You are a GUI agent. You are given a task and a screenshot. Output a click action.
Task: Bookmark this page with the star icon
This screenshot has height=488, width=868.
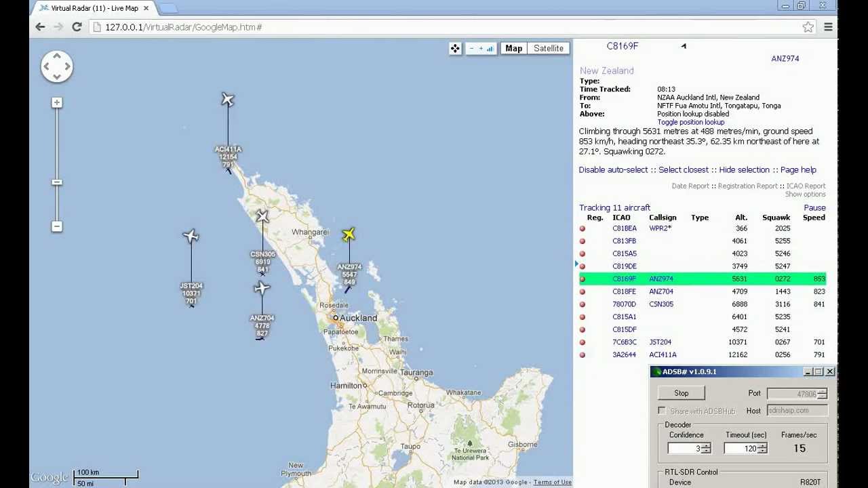point(808,27)
